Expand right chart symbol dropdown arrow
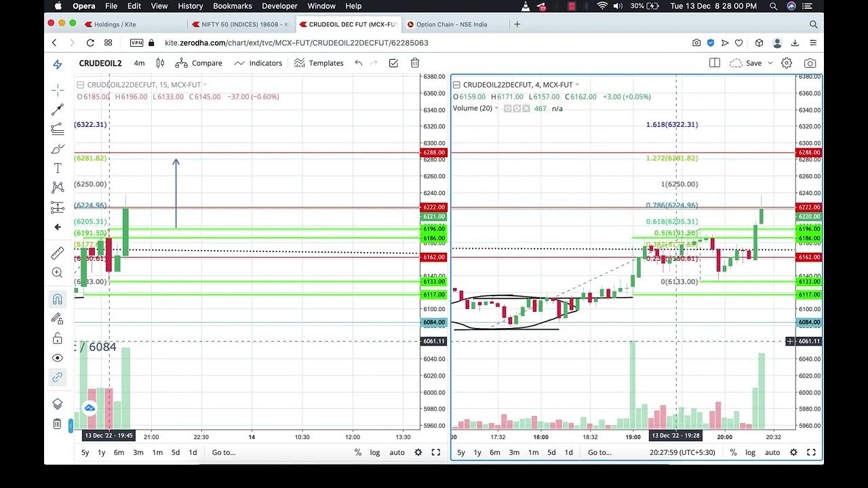The height and width of the screenshot is (488, 868). (x=578, y=85)
